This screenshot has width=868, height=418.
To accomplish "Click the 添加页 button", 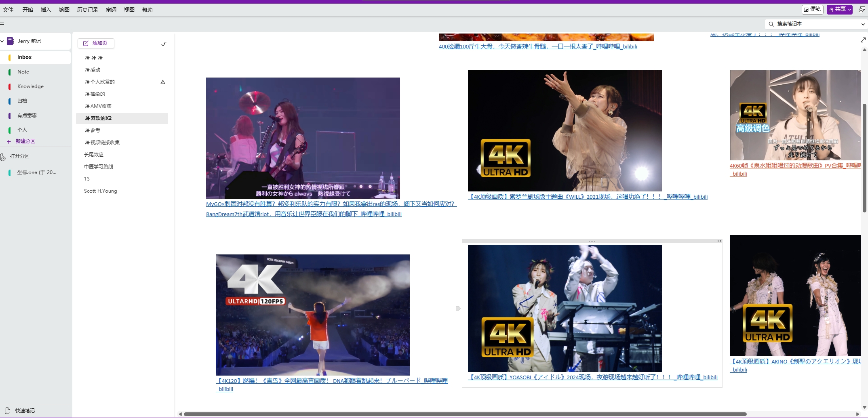I will coord(96,43).
